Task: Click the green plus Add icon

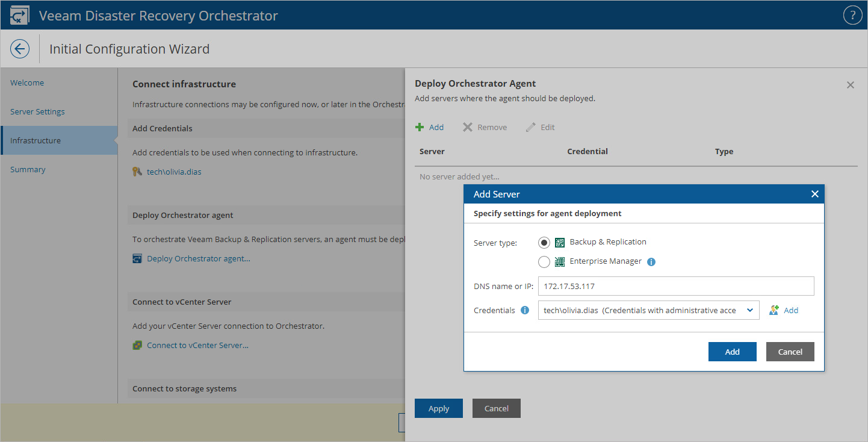Action: click(420, 127)
